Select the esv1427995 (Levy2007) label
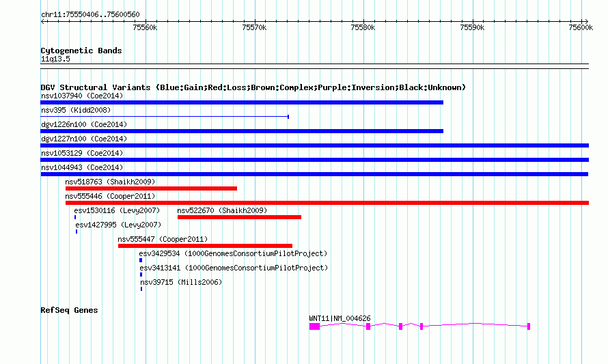 (118, 225)
